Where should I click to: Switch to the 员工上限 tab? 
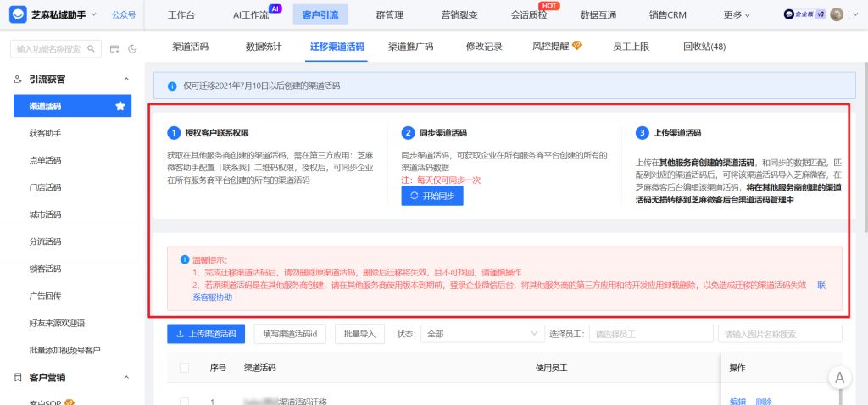(x=631, y=47)
